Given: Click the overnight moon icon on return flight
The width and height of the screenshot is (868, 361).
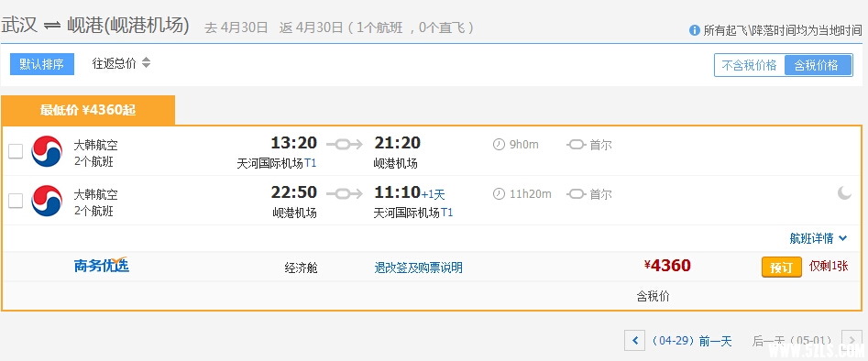Looking at the screenshot, I should pos(844,192).
